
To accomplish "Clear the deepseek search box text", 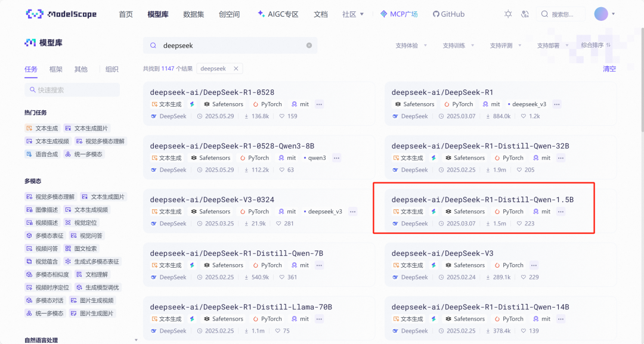I will 309,45.
